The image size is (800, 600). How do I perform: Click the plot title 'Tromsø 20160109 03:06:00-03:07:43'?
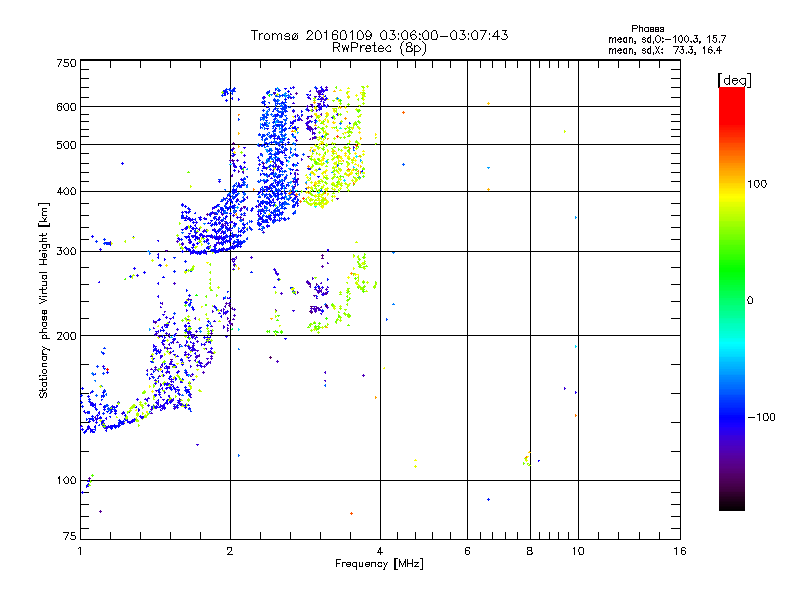click(379, 35)
